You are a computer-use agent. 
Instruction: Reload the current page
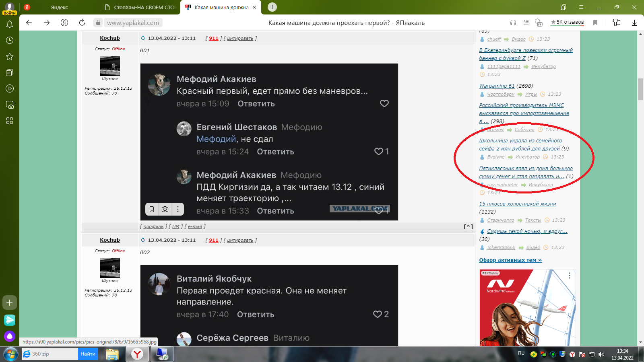click(82, 23)
